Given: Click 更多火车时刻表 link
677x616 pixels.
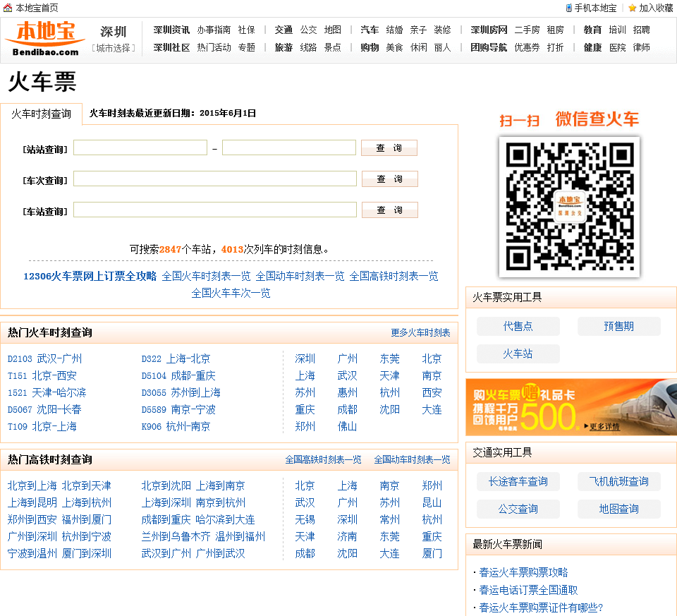Looking at the screenshot, I should pos(420,332).
